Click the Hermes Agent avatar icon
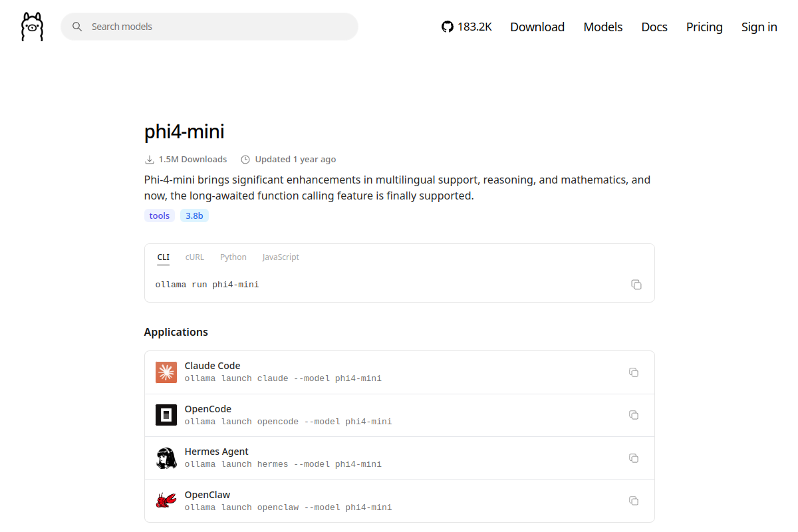 166,458
